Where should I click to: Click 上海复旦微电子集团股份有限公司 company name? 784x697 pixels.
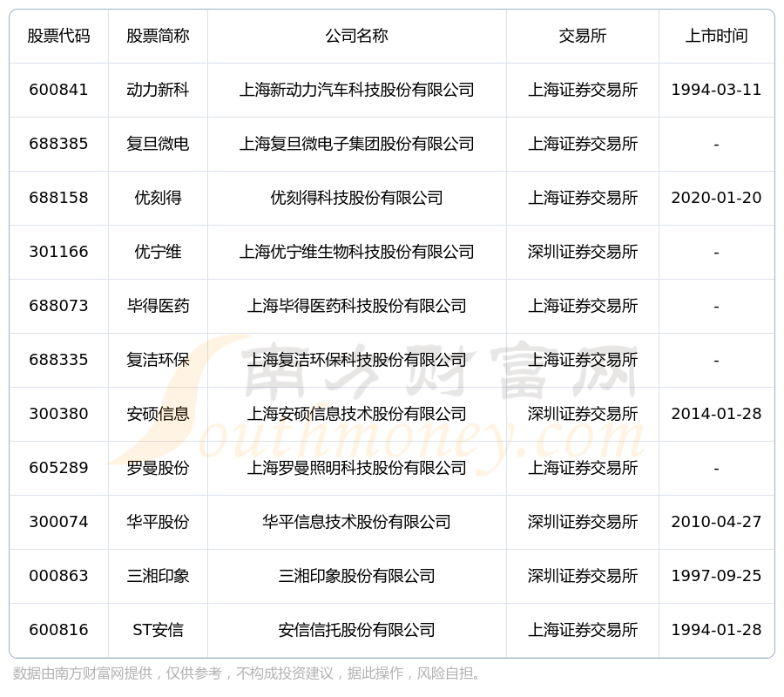point(357,144)
